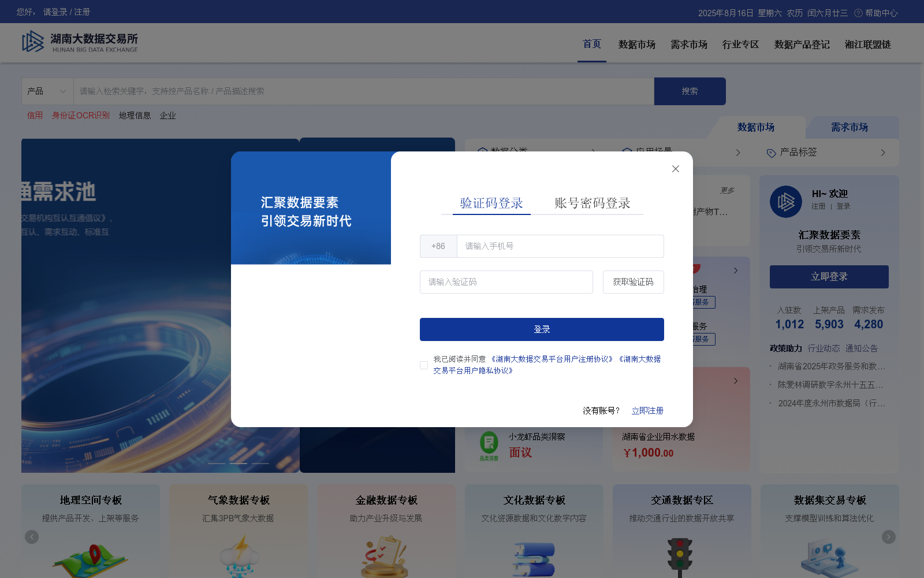Screen dimensions: 924x578
Task: Open 行业专区 navigation item
Action: 741,45
